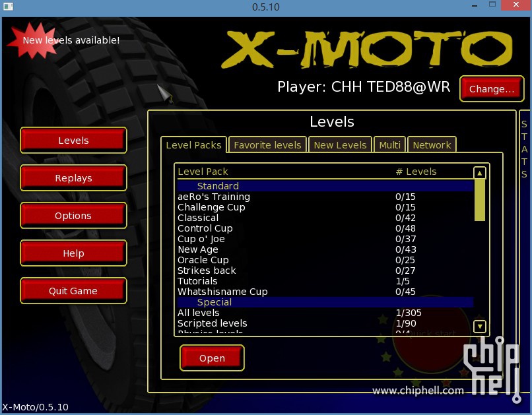The image size is (532, 415).
Task: Switch to the Favorite levels tab
Action: pos(267,145)
